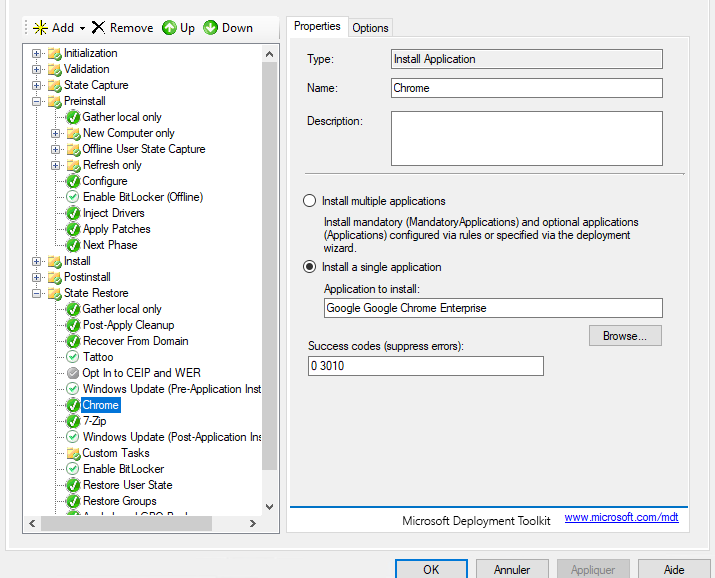Switch to the Options tab
715x578 pixels.
[370, 28]
